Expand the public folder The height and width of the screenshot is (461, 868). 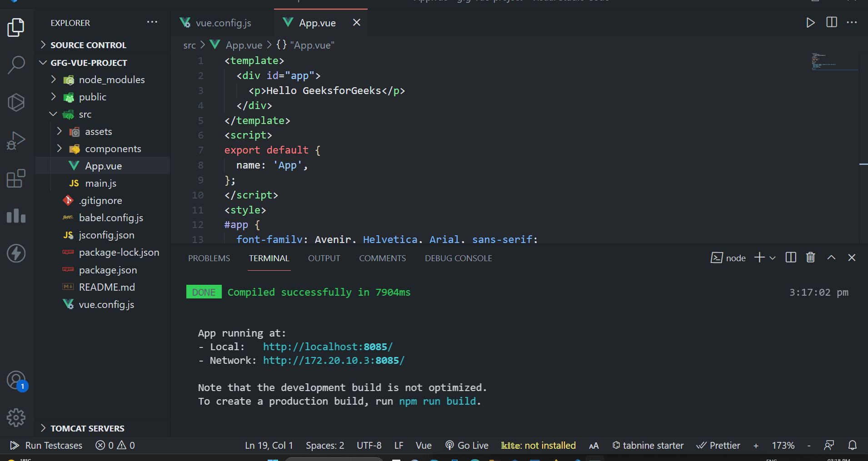[x=103, y=97]
